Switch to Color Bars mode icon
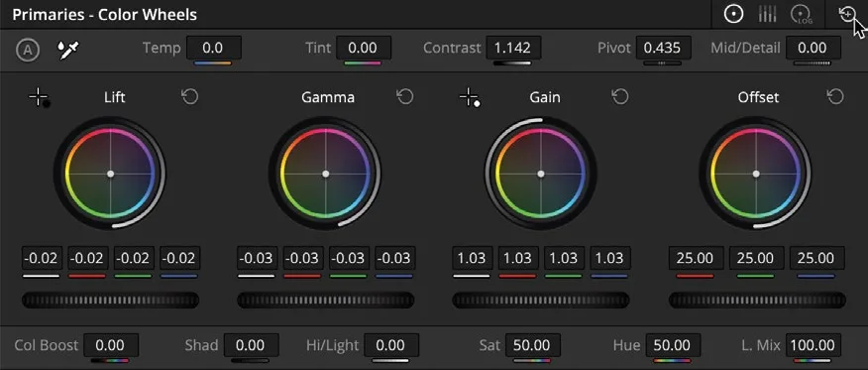The width and height of the screenshot is (868, 370). [767, 15]
